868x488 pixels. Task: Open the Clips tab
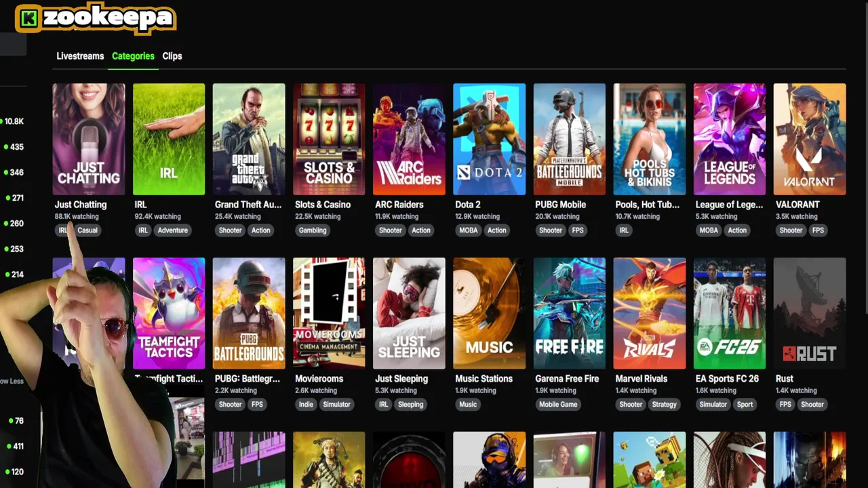(172, 56)
